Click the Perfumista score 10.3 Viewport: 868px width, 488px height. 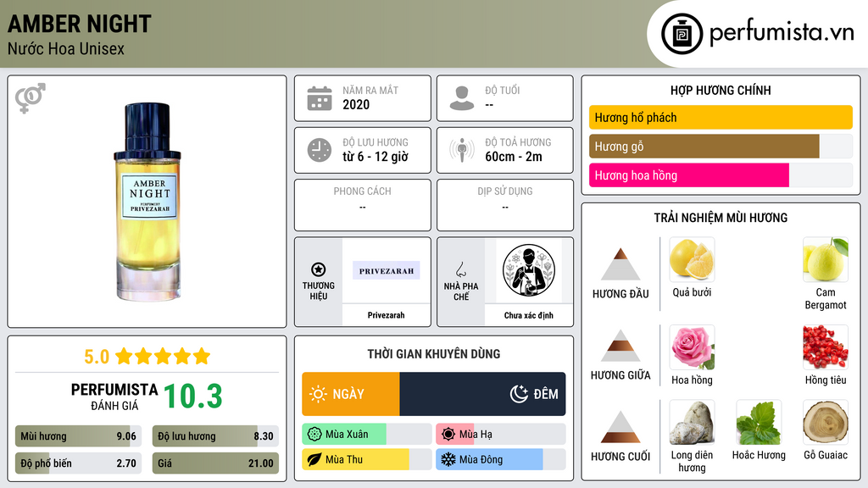coord(192,396)
